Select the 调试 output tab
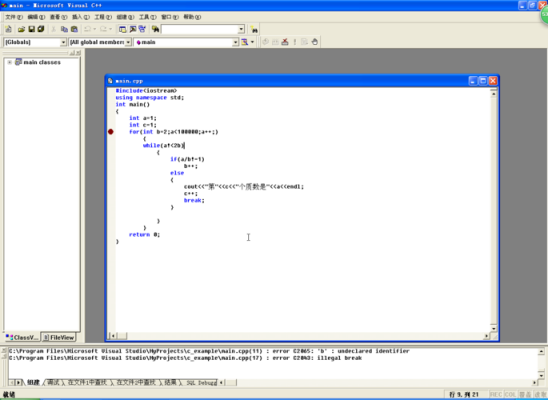Screen dimensions: 548x400 53,383
